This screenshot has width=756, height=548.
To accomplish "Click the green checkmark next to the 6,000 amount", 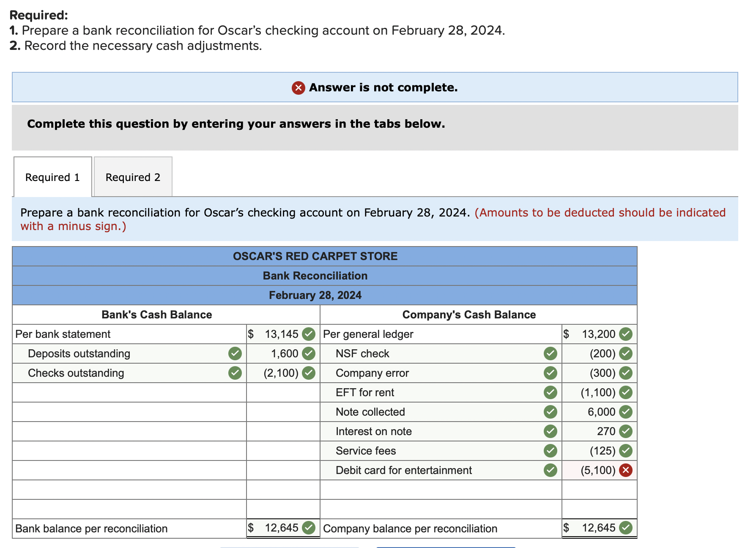I will (626, 412).
